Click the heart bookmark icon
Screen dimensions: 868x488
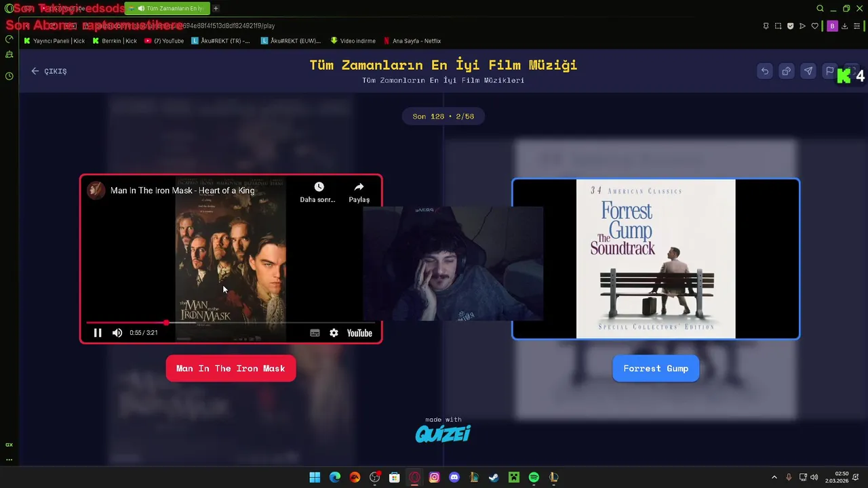coord(815,26)
